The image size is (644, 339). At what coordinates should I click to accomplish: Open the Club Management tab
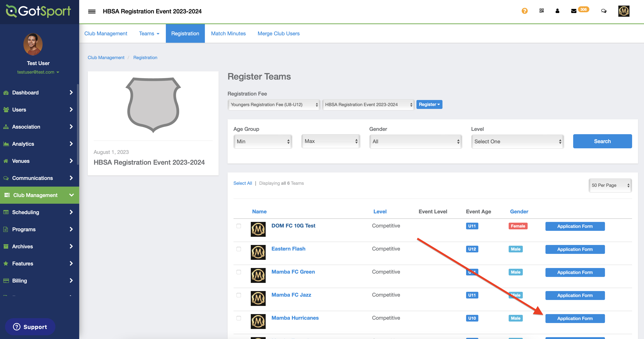click(106, 33)
